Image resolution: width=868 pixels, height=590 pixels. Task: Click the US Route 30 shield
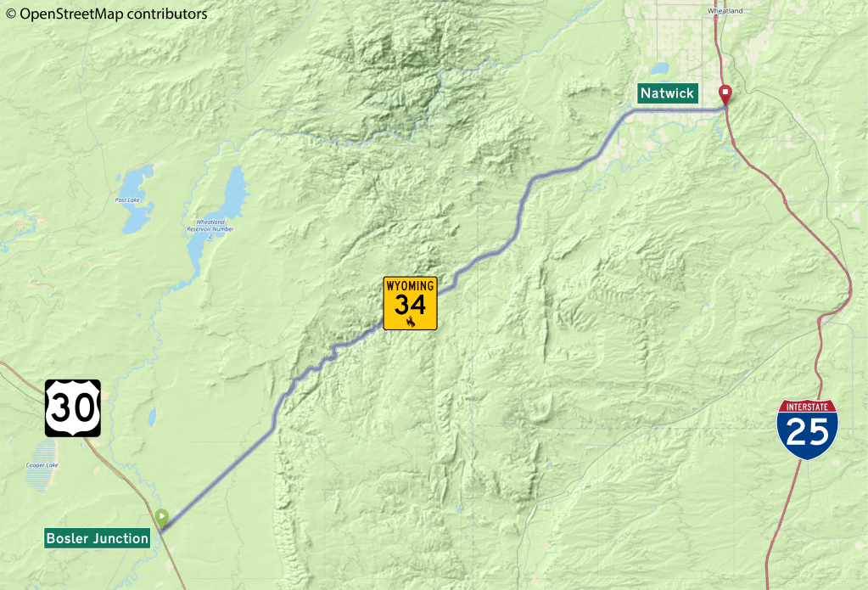click(73, 408)
